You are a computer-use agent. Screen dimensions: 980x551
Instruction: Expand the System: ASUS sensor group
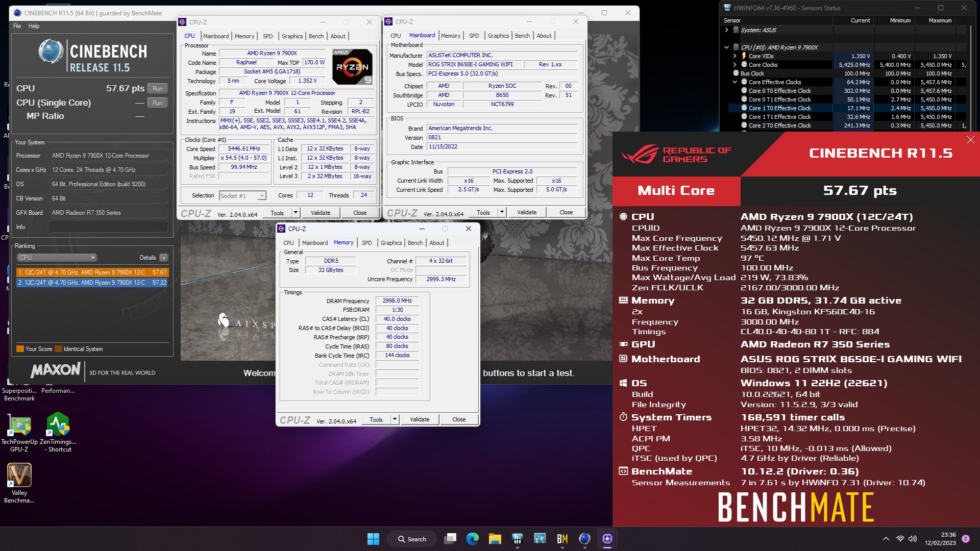726,30
